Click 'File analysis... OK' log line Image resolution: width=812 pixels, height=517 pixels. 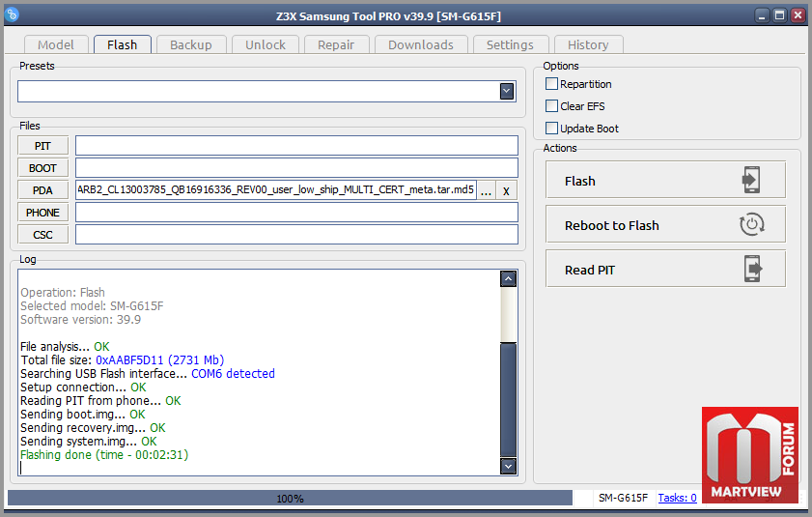coord(65,346)
